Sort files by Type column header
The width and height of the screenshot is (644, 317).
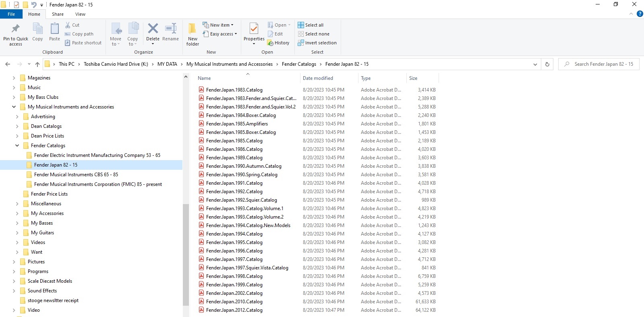(382, 78)
